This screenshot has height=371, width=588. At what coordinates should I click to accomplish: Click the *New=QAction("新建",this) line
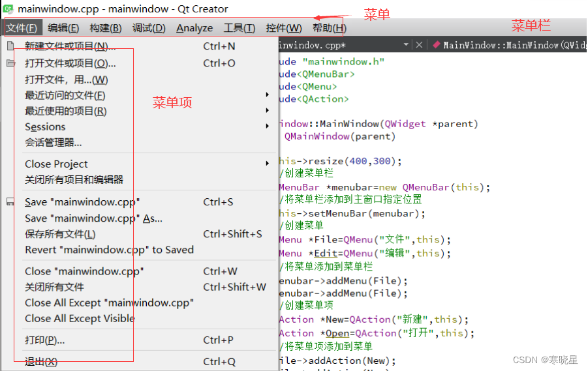(x=374, y=319)
